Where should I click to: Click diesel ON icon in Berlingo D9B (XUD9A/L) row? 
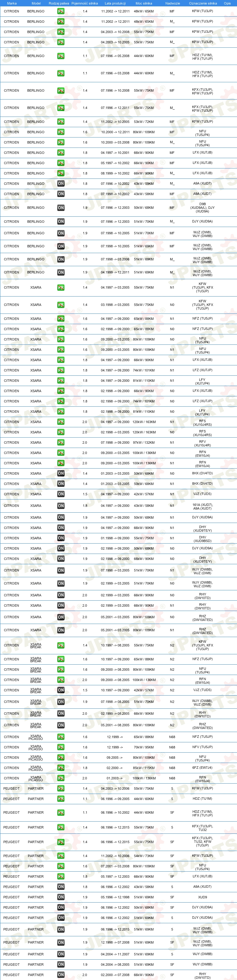[x=61, y=208]
